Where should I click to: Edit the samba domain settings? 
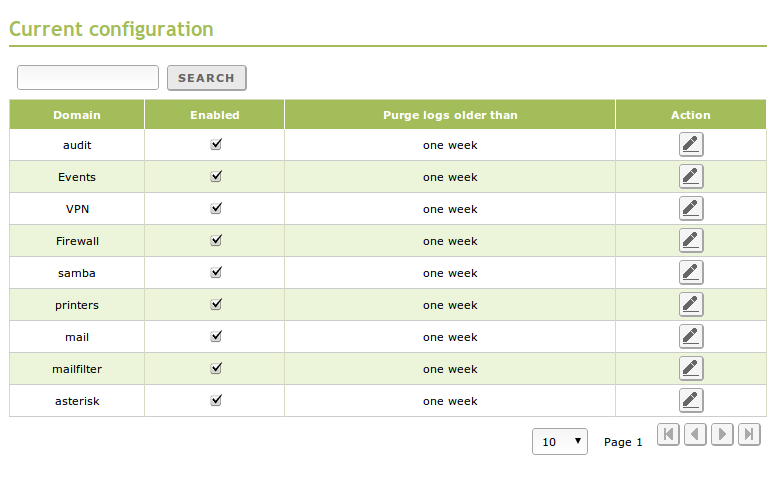[x=690, y=273]
